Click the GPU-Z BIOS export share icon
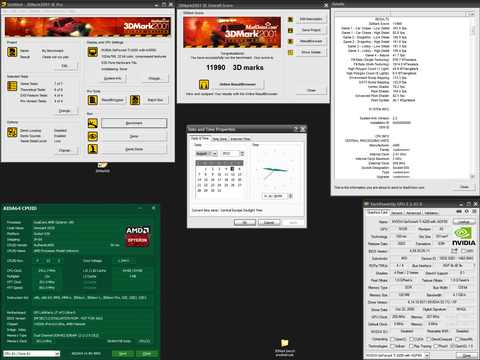480x360 pixels. [454, 251]
